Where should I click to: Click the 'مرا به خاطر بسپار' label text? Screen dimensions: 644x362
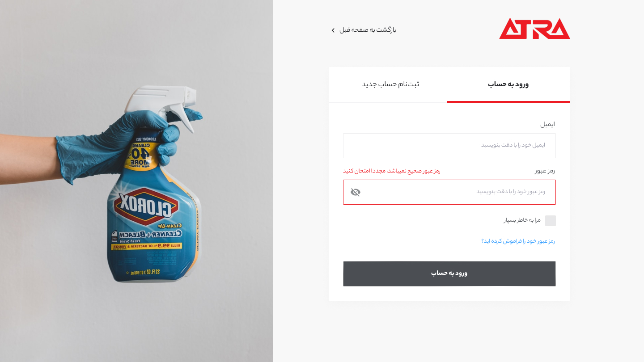[522, 220]
